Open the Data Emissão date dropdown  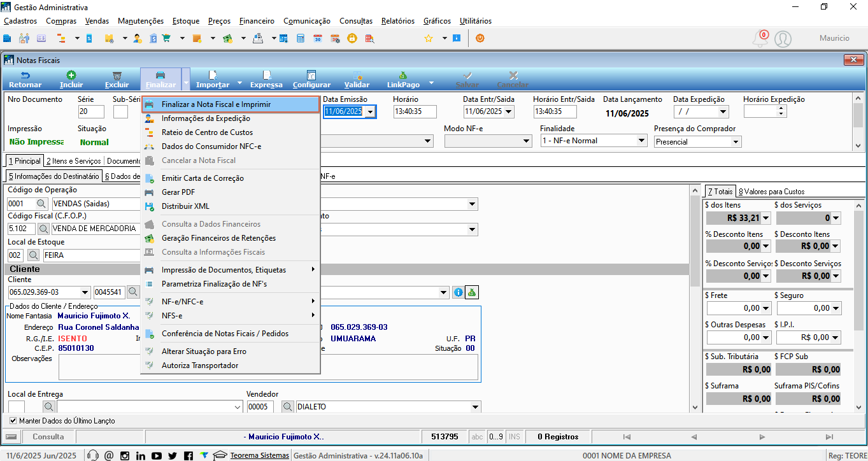369,111
